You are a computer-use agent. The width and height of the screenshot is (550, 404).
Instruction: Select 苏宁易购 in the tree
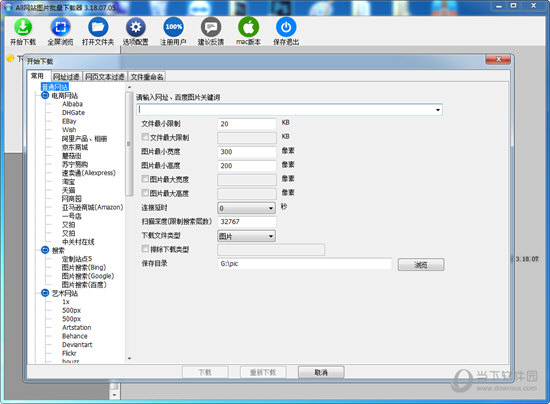point(75,164)
